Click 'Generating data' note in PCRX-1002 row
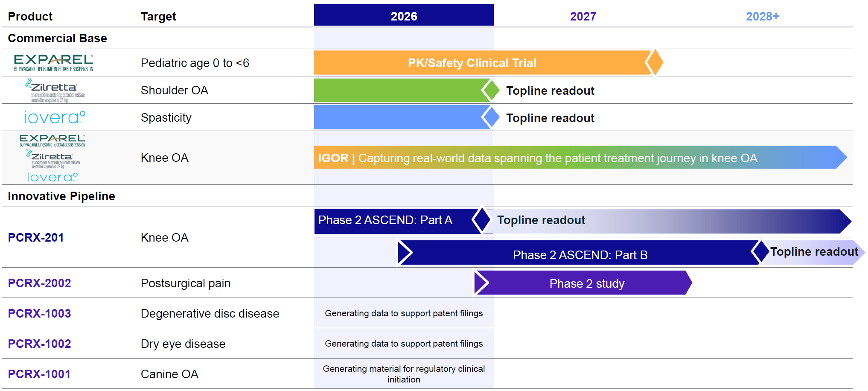This screenshot has width=868, height=391. [404, 344]
